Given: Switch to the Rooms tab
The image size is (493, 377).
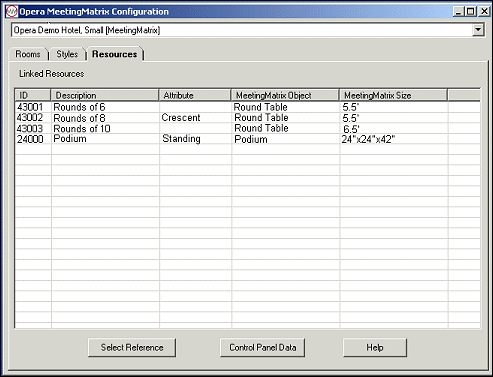Looking at the screenshot, I should click(28, 54).
